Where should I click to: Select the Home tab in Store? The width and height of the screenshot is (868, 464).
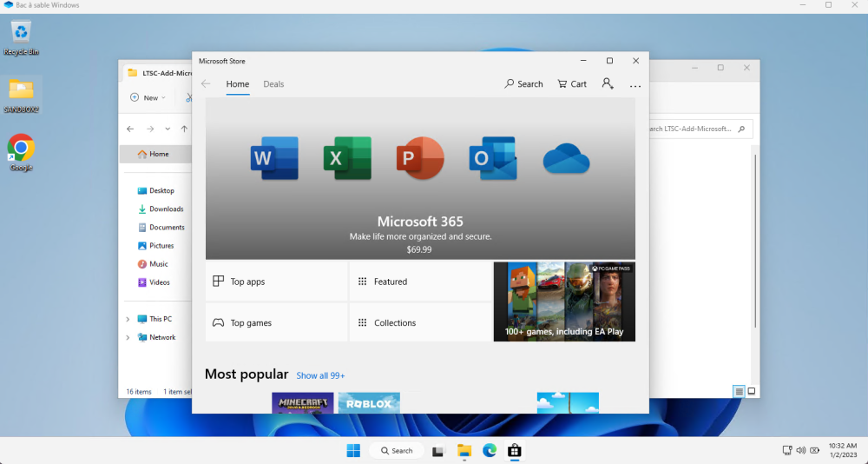237,84
